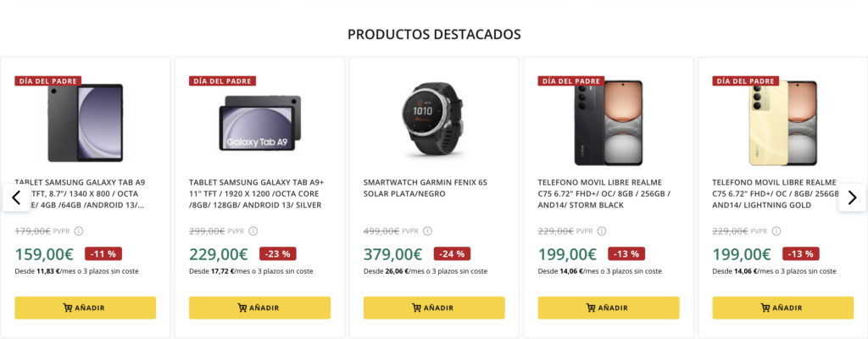Image resolution: width=868 pixels, height=339 pixels.
Task: Open Smartwatch Garmin Fenix 6S Solar title link
Action: (x=424, y=187)
